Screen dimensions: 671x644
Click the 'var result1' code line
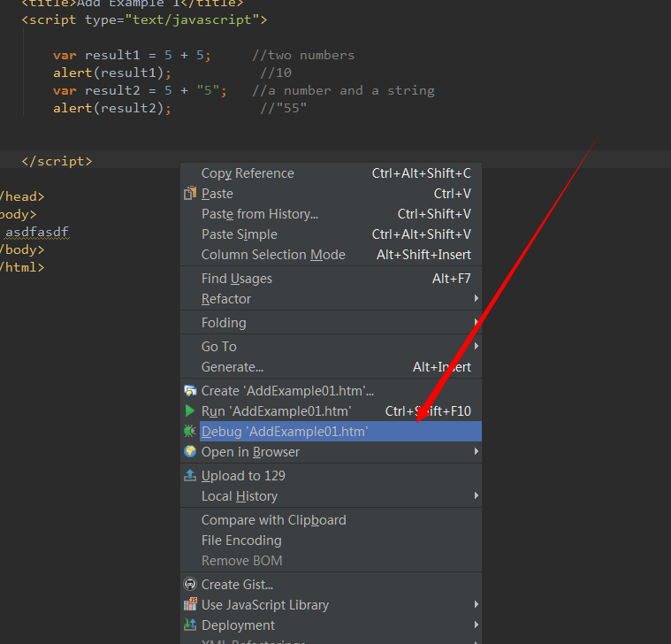132,55
